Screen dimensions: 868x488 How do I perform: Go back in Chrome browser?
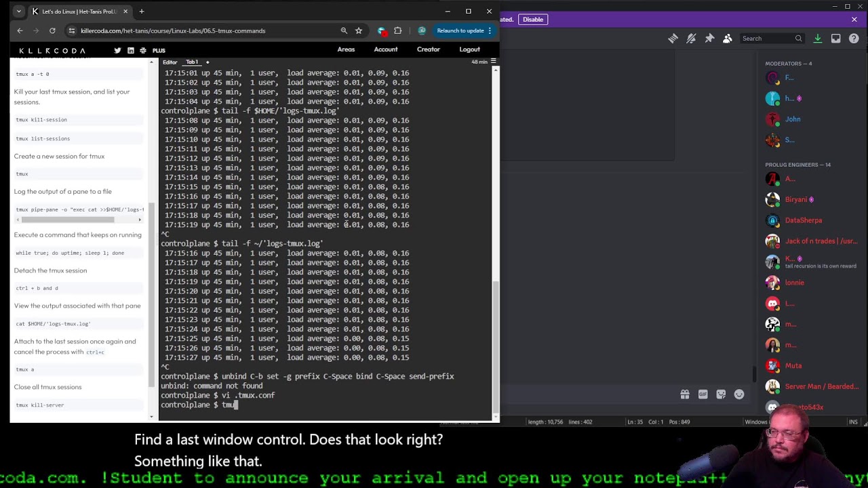pyautogui.click(x=20, y=30)
